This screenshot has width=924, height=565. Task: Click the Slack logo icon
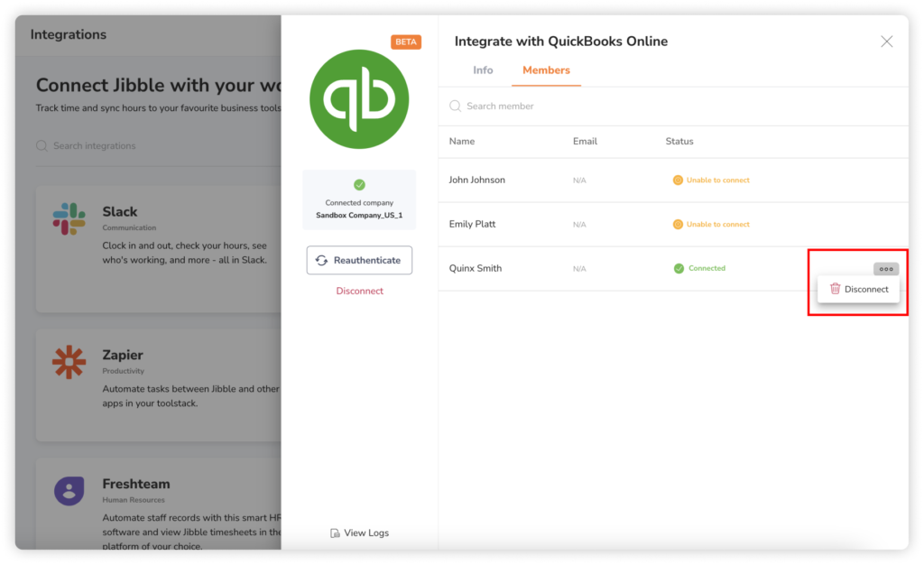click(x=69, y=218)
